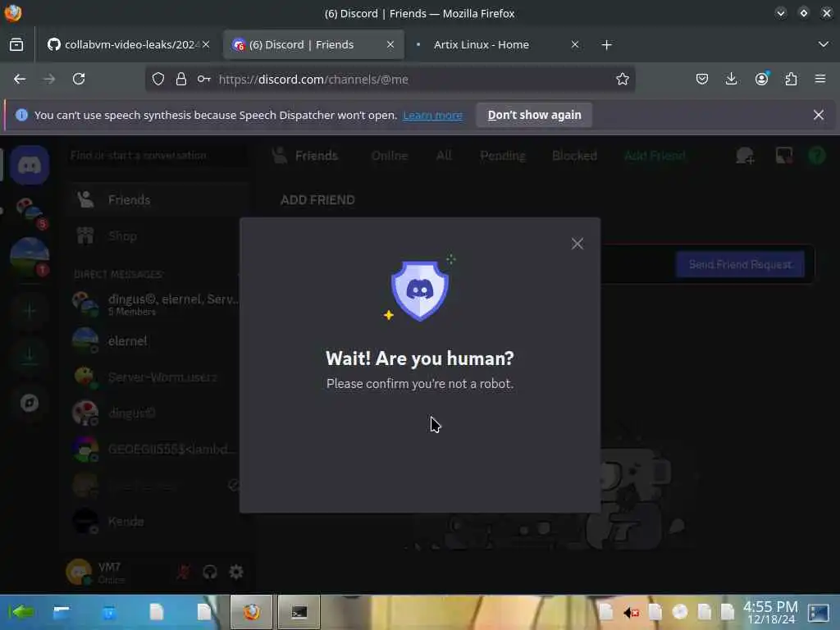The image size is (840, 630).
Task: Click the Find or start a conversation field
Action: click(158, 156)
